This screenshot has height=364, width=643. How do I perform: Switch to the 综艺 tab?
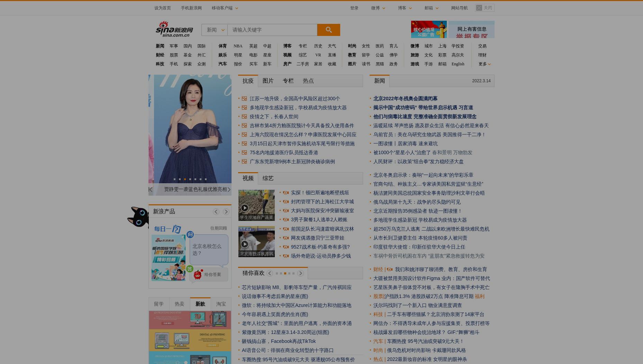(x=268, y=178)
